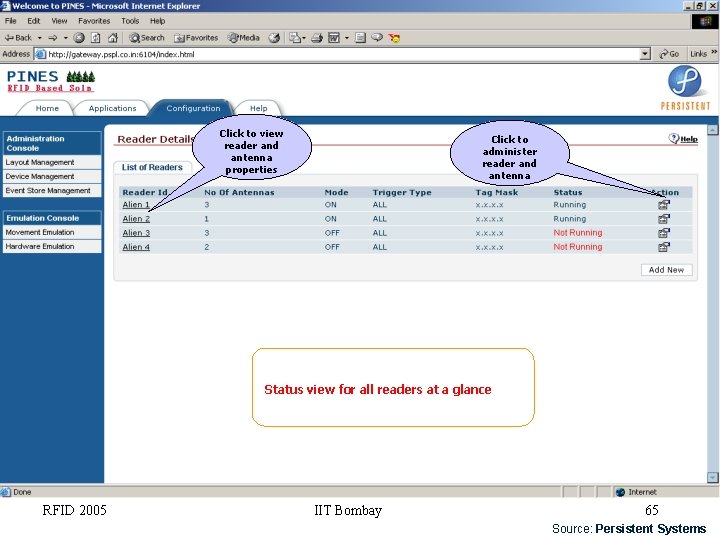The image size is (720, 540).
Task: Click the administer action icon for Alien 1
Action: coord(664,205)
